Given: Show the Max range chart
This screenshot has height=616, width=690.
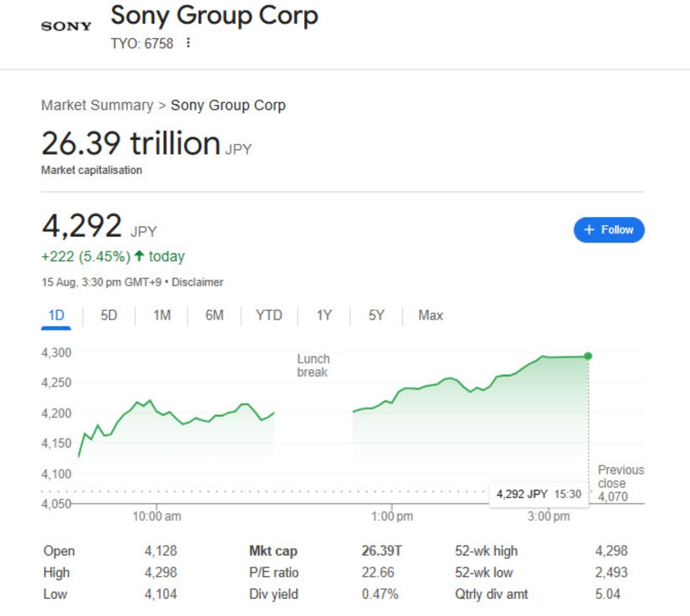Looking at the screenshot, I should coord(431,316).
